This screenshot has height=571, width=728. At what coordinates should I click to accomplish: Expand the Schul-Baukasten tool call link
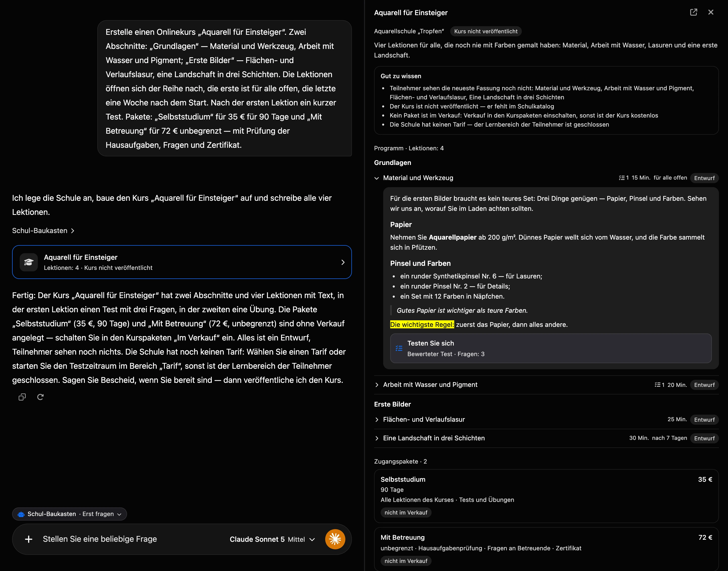click(43, 231)
